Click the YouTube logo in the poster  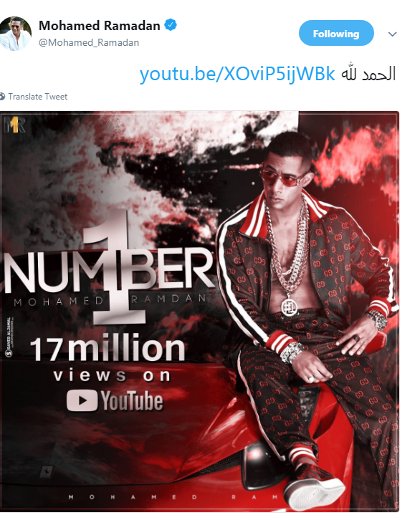coord(115,400)
